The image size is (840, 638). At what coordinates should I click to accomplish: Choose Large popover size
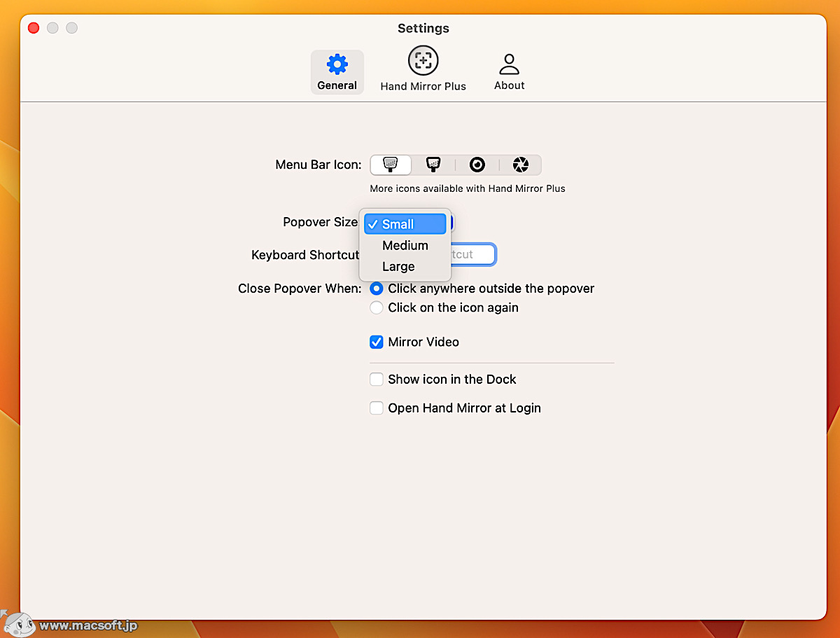[397, 266]
